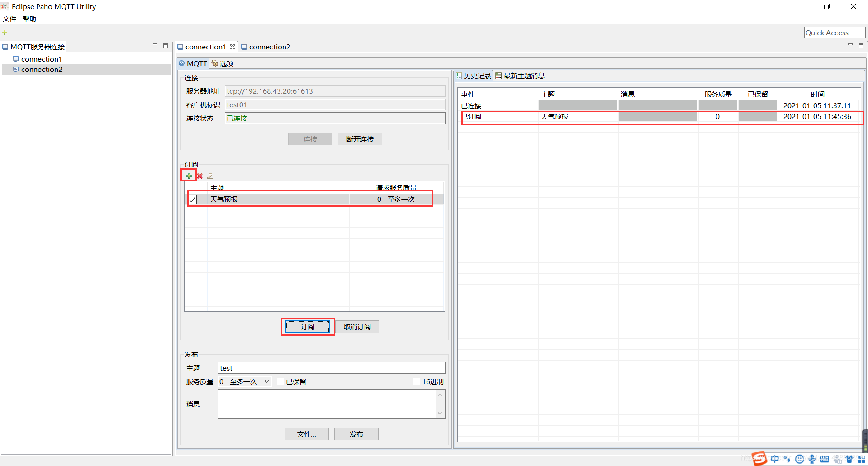
Task: Click the eraser clear-subscriptions icon
Action: (210, 176)
